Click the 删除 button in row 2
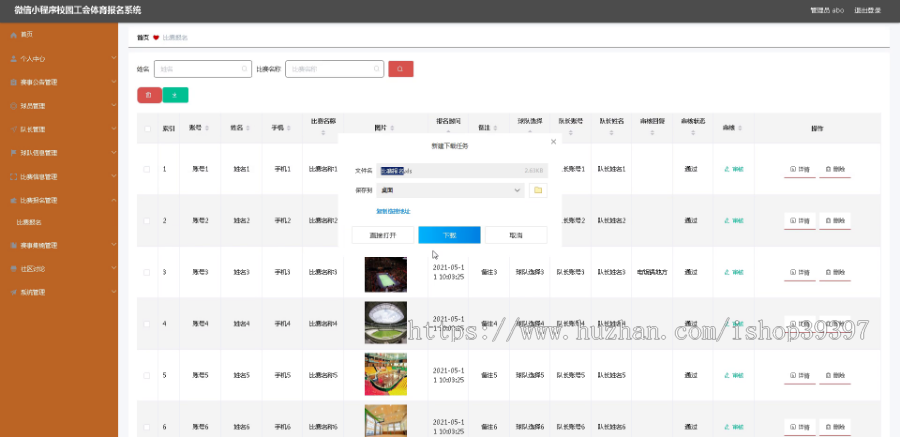This screenshot has height=437, width=900. [835, 221]
